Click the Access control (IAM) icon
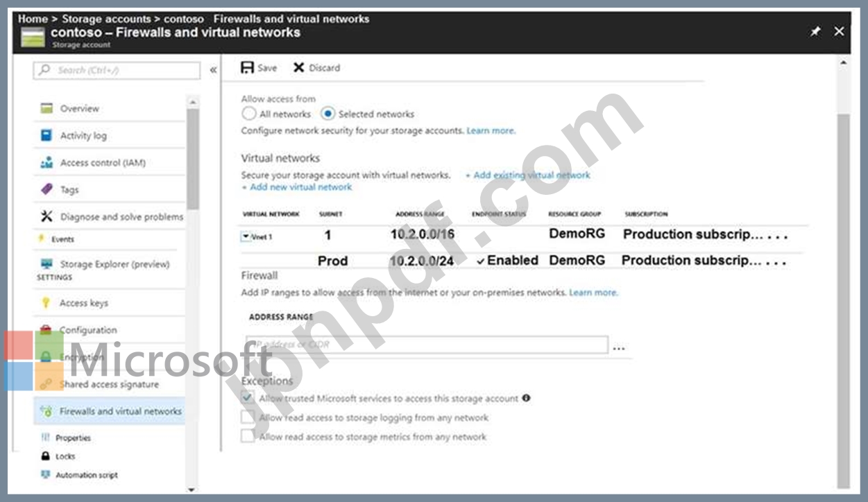The height and width of the screenshot is (502, 868). click(46, 162)
